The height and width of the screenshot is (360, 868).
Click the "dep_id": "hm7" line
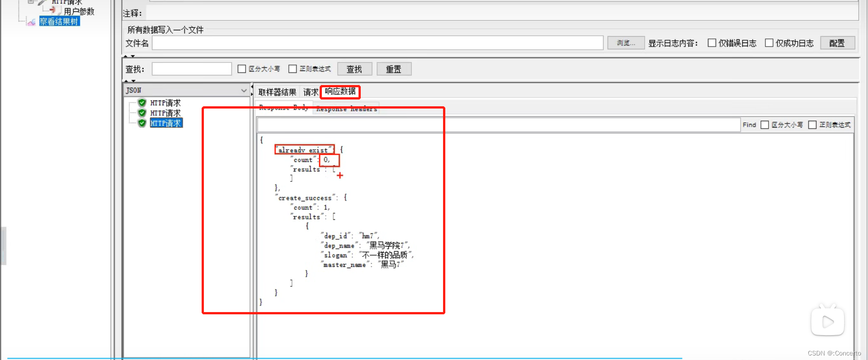pos(350,236)
